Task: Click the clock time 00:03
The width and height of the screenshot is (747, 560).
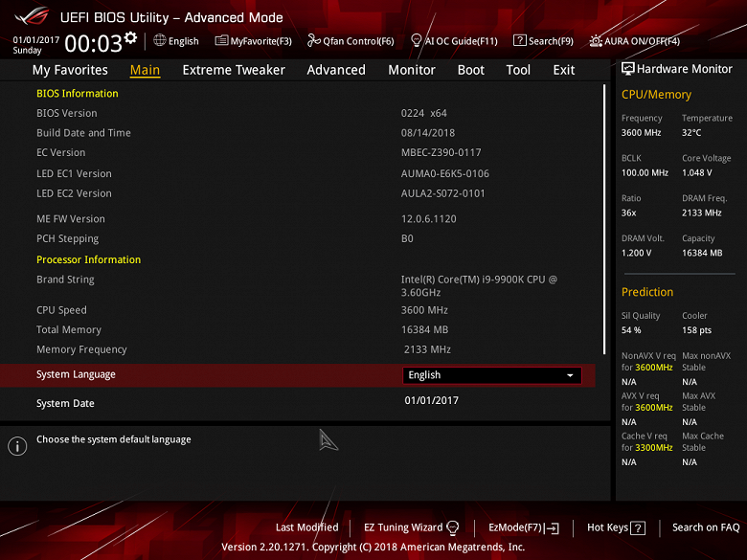Action: tap(94, 44)
